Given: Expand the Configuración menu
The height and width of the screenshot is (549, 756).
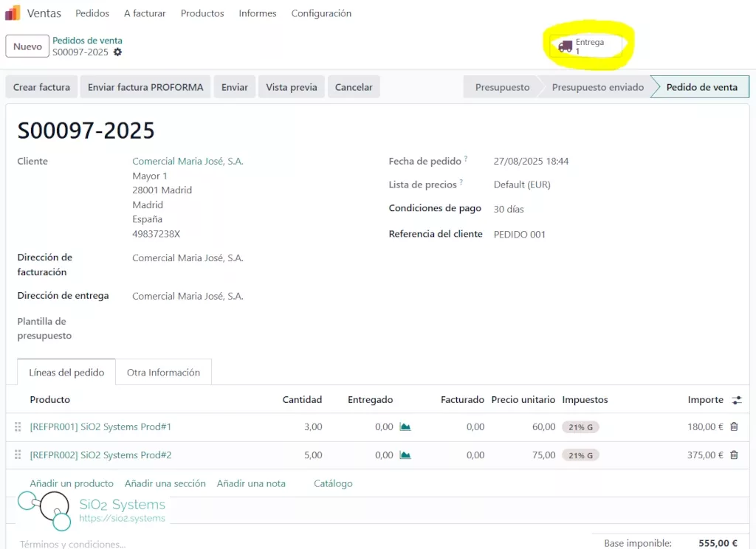Looking at the screenshot, I should 321,13.
